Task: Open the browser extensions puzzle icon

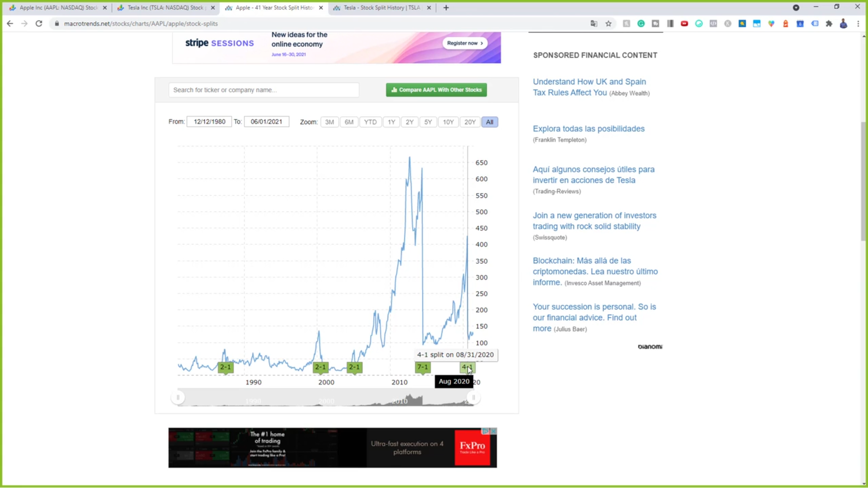Action: (829, 23)
